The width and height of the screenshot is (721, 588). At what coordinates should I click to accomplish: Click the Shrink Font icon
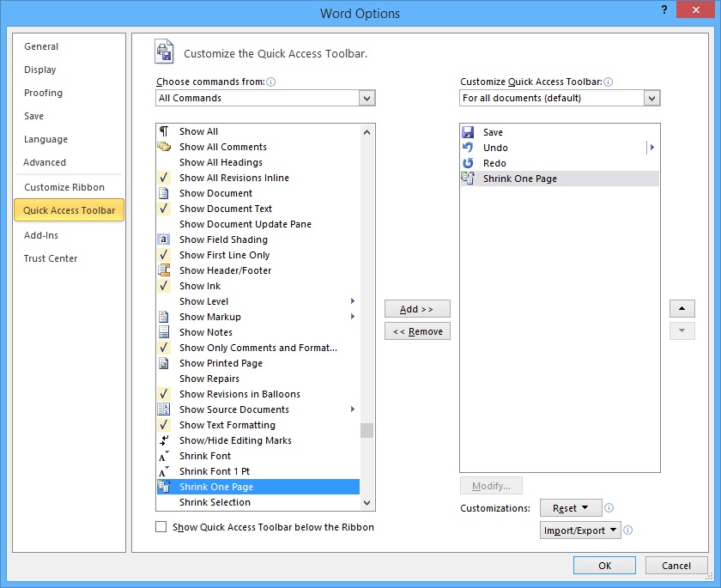[165, 456]
